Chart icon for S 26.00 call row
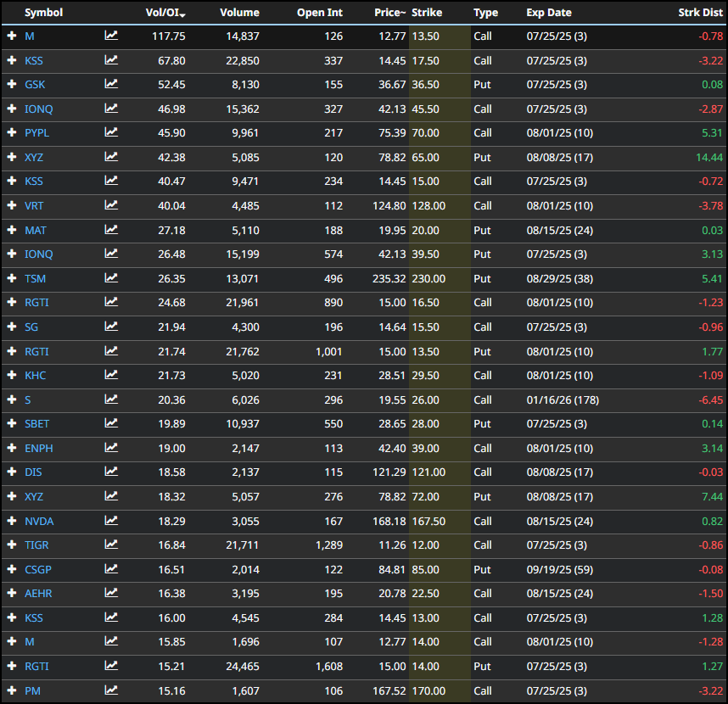The image size is (728, 704). 111,399
